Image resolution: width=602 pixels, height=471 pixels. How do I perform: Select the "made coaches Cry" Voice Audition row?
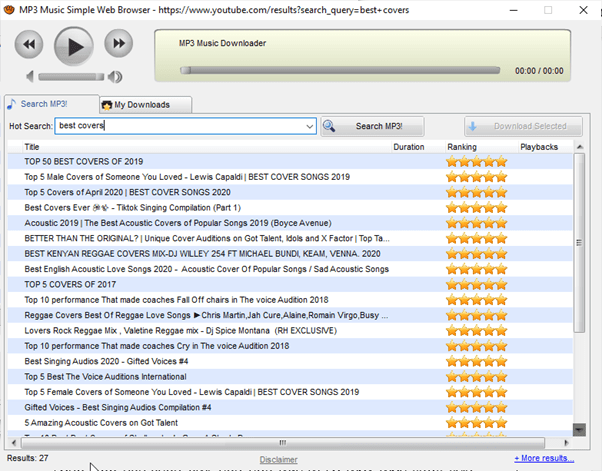click(290, 346)
